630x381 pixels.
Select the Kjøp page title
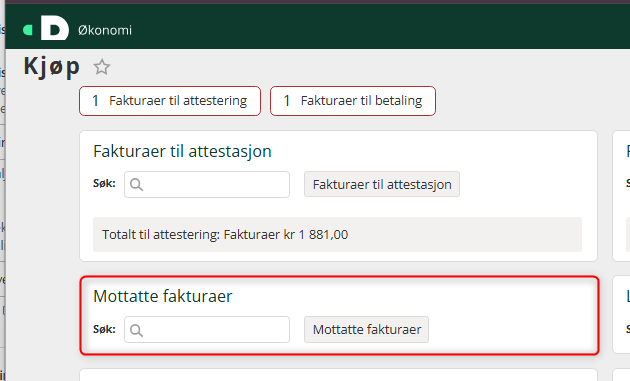coord(52,66)
